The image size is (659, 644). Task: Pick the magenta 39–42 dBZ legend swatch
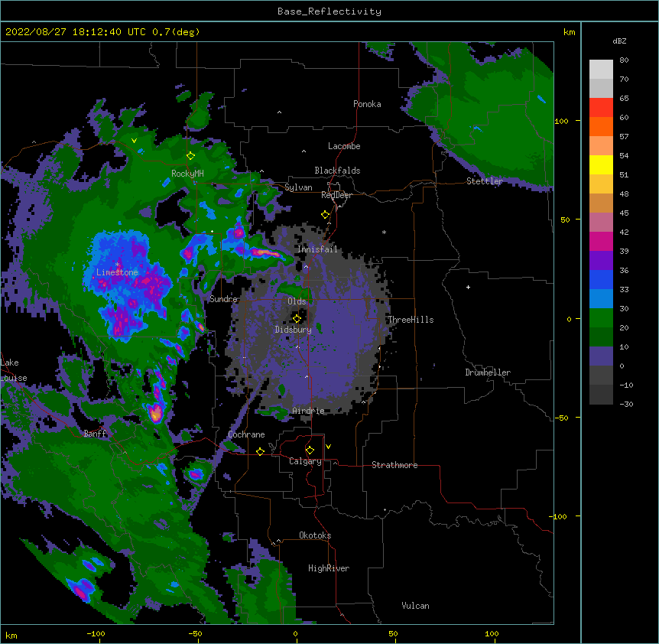pyautogui.click(x=601, y=241)
